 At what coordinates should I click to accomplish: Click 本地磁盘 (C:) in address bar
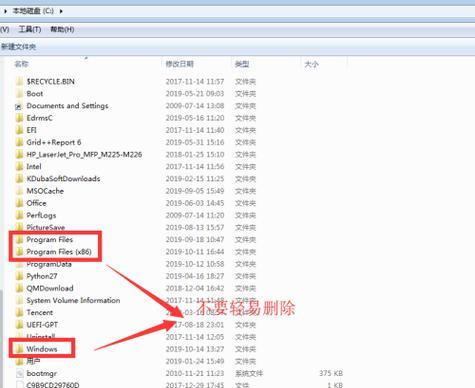tap(33, 11)
